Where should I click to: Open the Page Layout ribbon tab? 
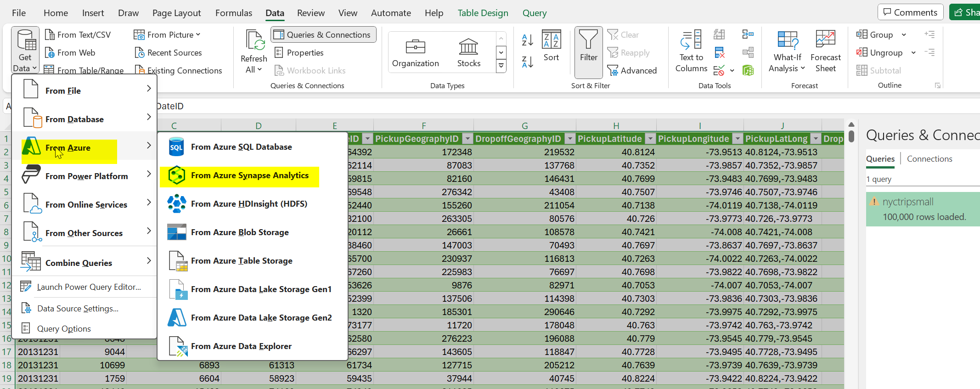tap(176, 13)
